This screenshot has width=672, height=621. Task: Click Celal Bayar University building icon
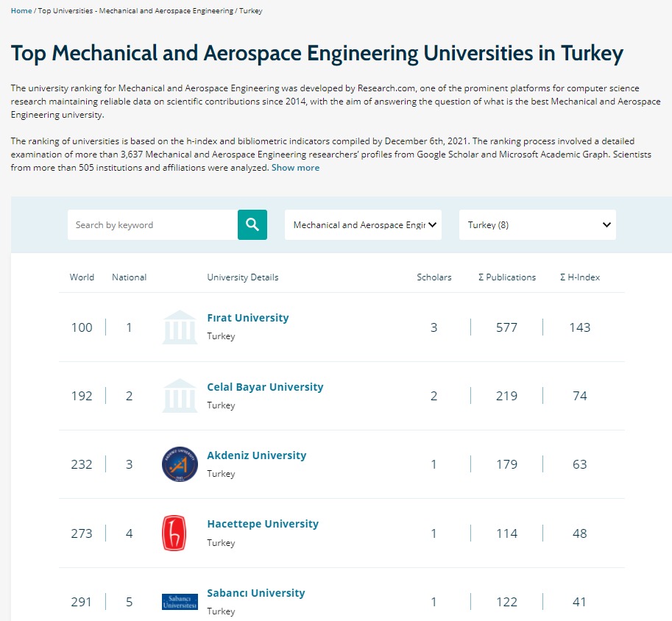click(x=180, y=396)
